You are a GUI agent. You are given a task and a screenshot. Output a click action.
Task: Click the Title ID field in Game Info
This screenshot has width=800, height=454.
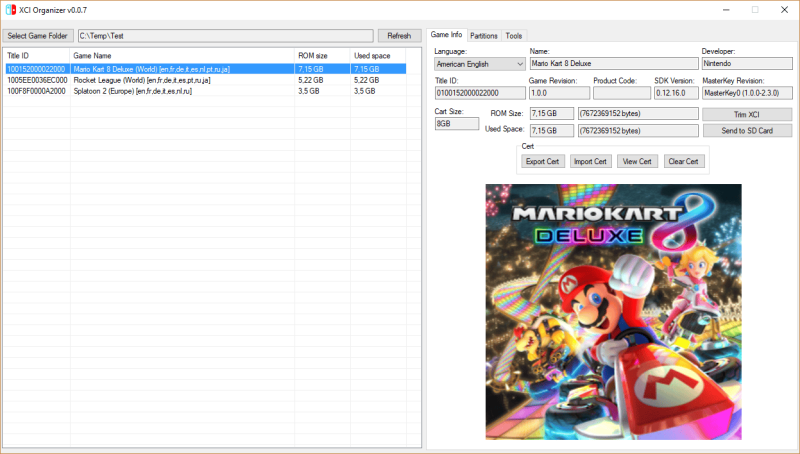click(x=480, y=93)
